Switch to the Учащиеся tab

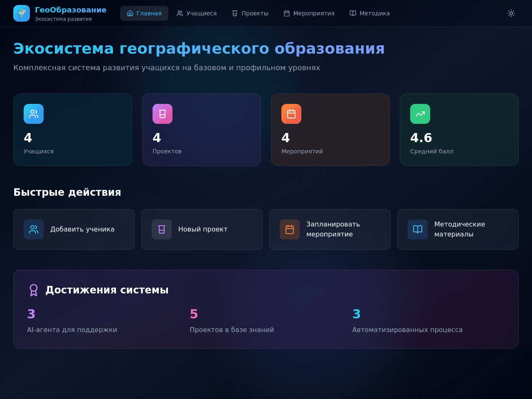point(197,13)
